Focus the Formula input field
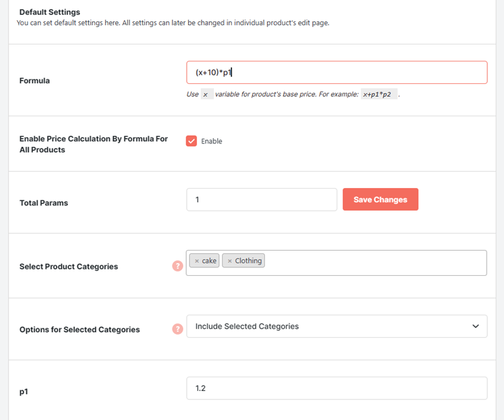This screenshot has width=504, height=420. coord(337,72)
